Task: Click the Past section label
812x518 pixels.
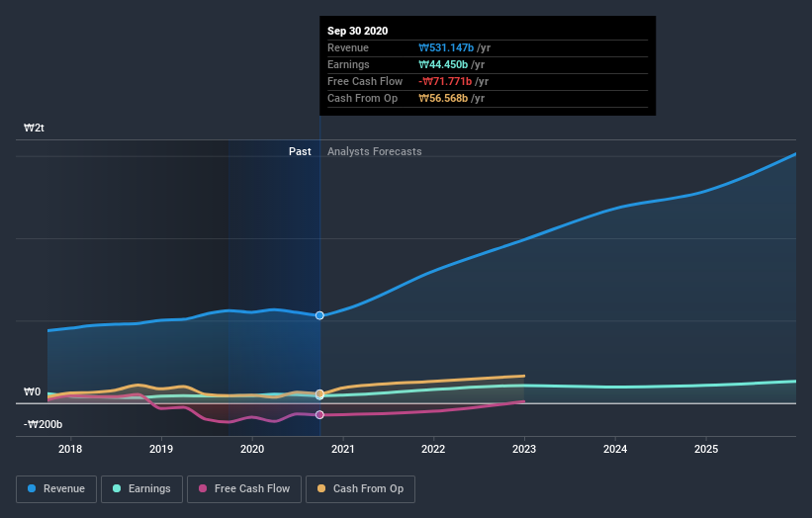Action: click(300, 151)
